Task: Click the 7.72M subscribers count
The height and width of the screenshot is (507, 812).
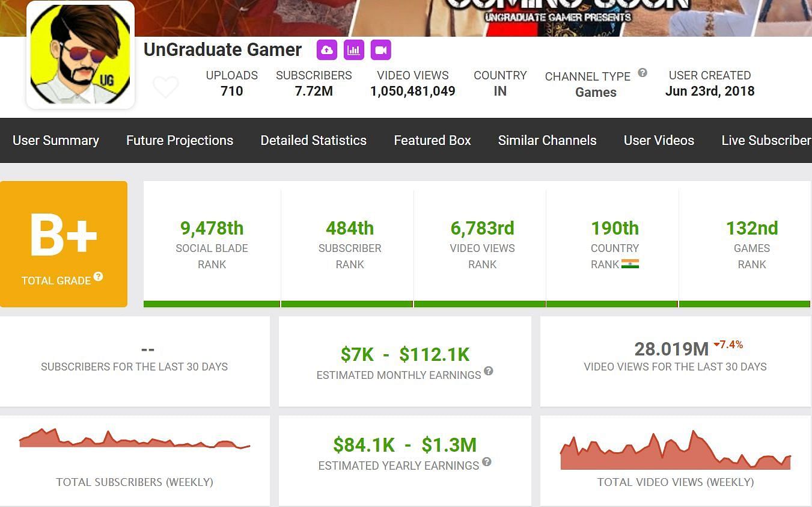Action: 314,91
